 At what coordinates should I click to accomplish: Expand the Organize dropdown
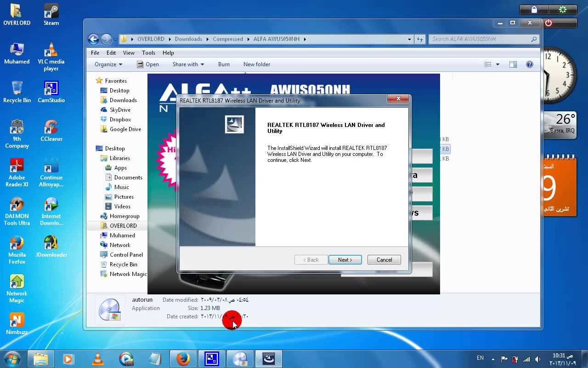point(108,64)
